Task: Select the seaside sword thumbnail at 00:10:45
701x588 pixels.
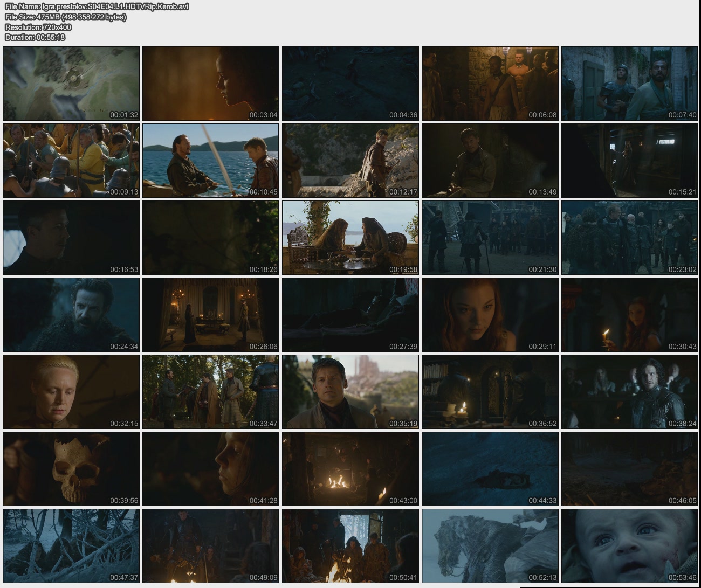Action: coord(211,161)
